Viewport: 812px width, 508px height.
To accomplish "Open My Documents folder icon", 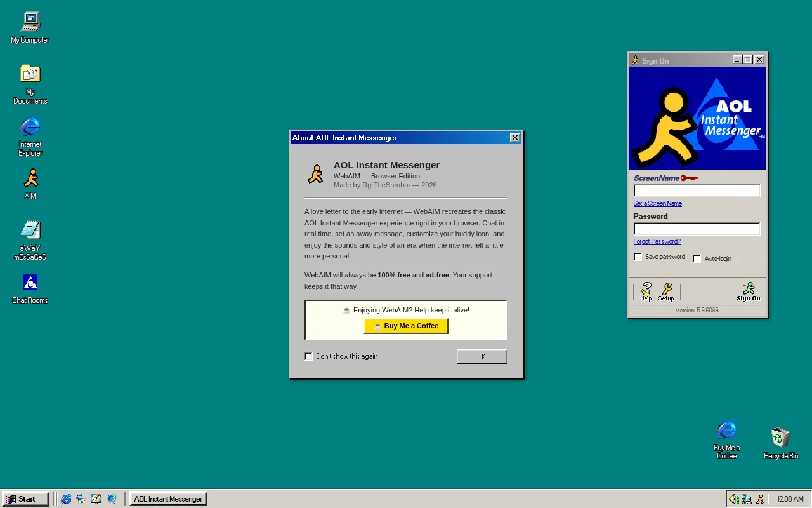I will pyautogui.click(x=30, y=84).
